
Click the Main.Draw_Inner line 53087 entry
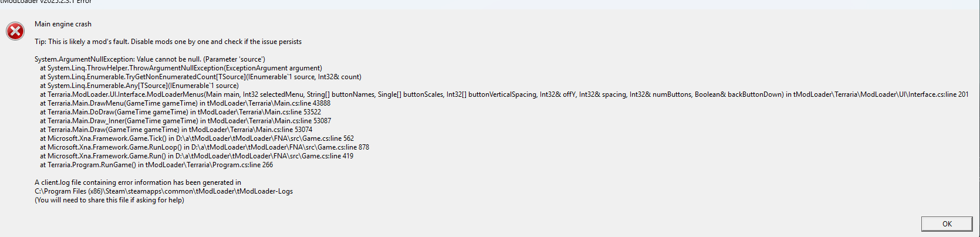(185, 121)
